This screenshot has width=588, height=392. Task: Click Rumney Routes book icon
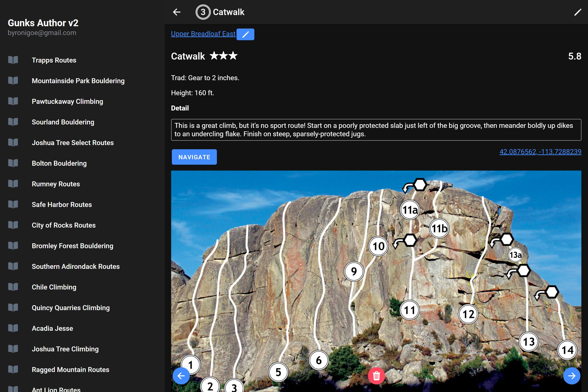tap(13, 184)
